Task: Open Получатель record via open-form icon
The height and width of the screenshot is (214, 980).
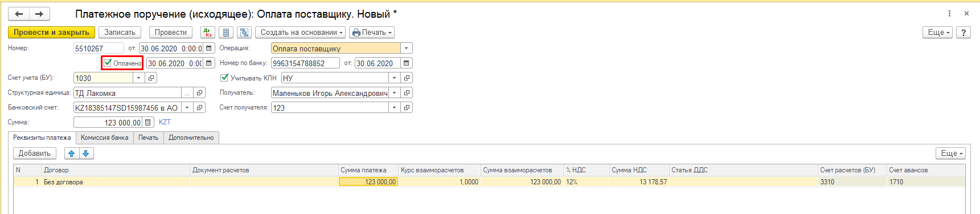Action: pyautogui.click(x=407, y=93)
